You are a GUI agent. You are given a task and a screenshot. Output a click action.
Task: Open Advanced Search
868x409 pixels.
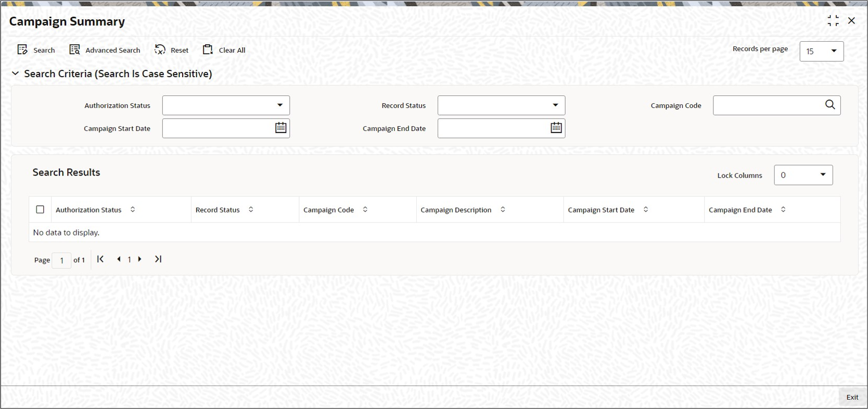click(105, 50)
